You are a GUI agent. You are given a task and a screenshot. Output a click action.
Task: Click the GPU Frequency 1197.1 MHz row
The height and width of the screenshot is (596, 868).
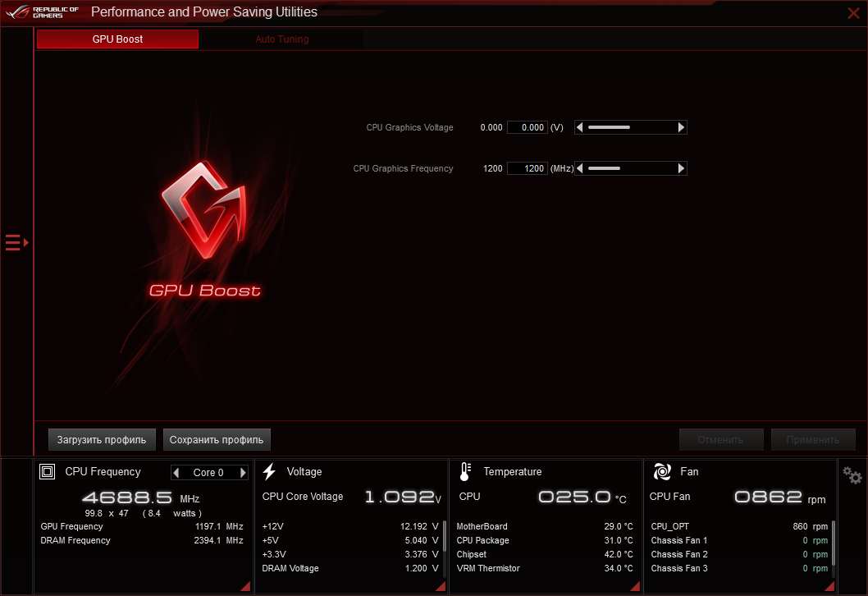[x=142, y=527]
